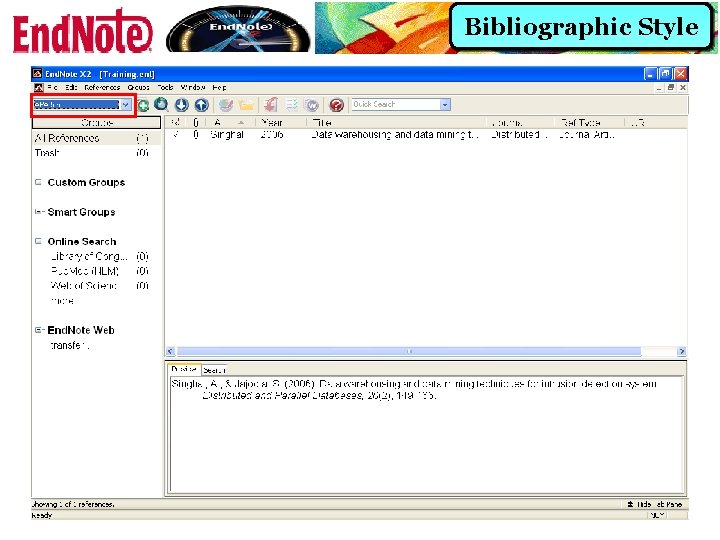Click the Groups panel header button
The image size is (720, 540).
96,123
